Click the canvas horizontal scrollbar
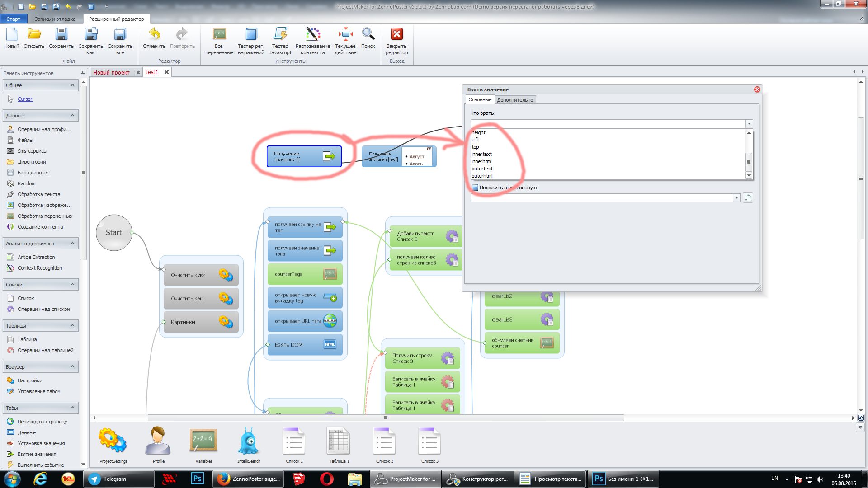868x488 pixels. tap(386, 418)
